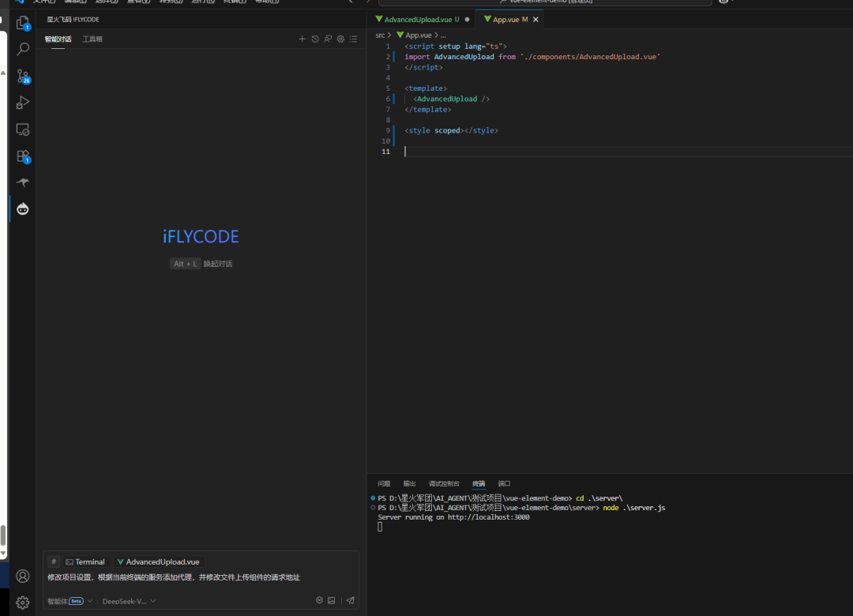Viewport: 853px width, 616px height.
Task: Click the command center search box at top
Action: (545, 2)
